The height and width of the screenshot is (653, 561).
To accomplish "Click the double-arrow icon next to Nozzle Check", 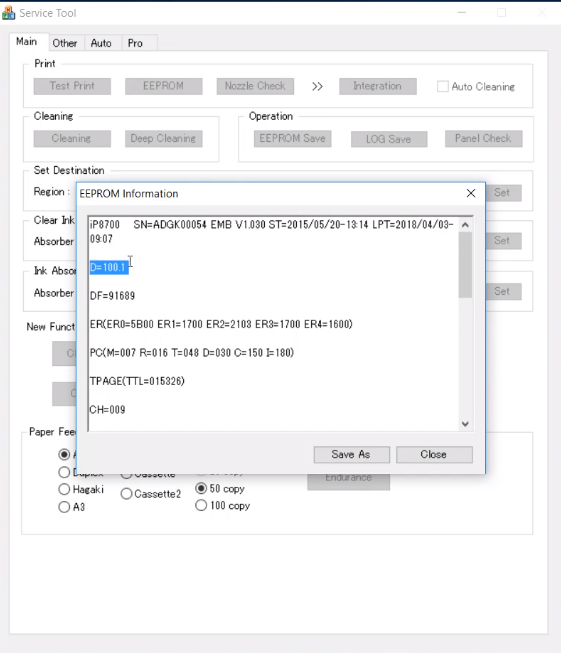I will (317, 86).
